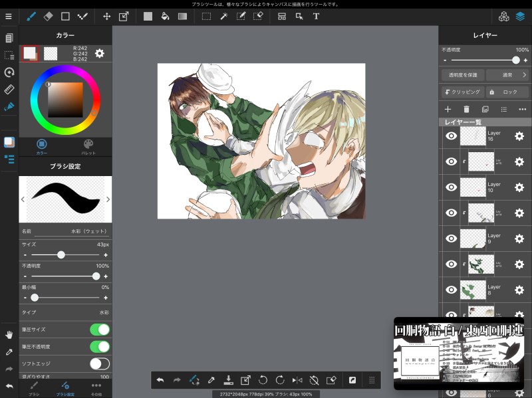
Task: Select the Magic Wand tool
Action: click(x=224, y=16)
